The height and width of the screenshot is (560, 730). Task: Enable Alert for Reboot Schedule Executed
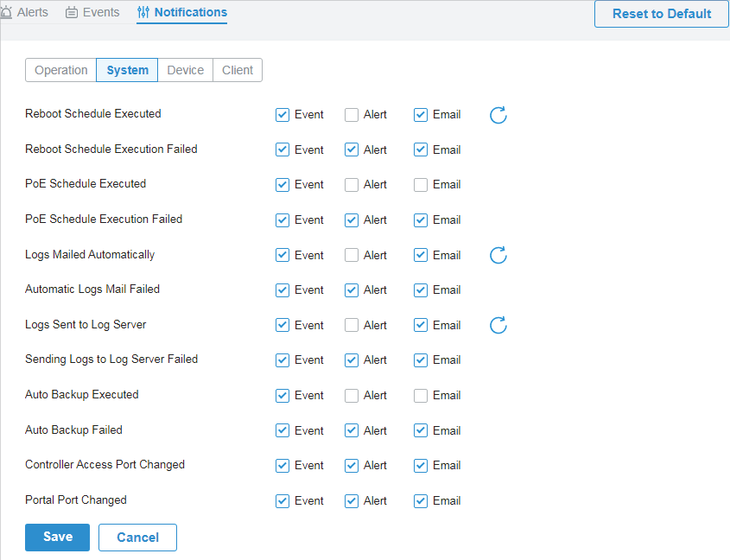coord(352,115)
